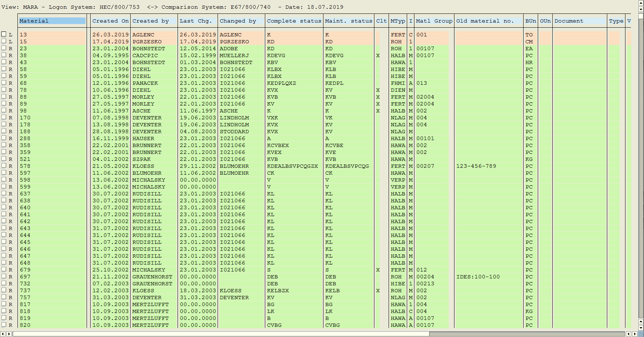The image size is (644, 337).
Task: Click the scroll-up arrow at top right
Action: [x=641, y=3]
